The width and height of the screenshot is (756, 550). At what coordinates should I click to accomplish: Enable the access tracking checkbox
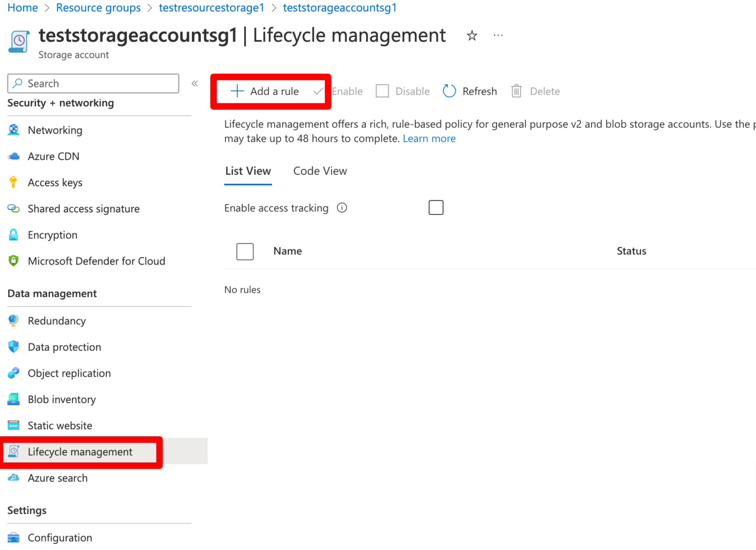pos(436,207)
